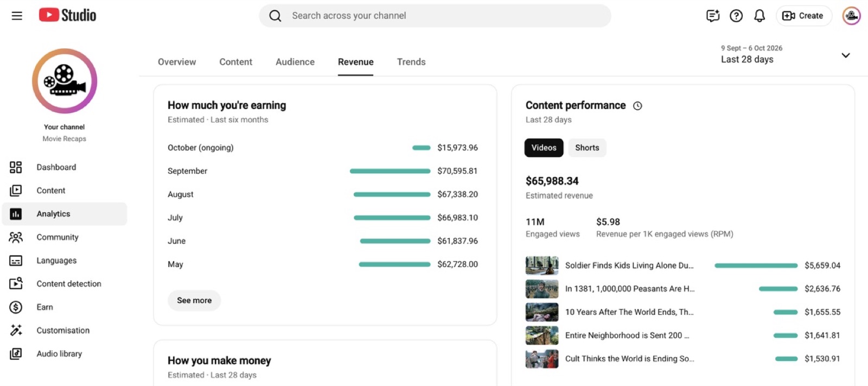Click the Community people icon

point(16,237)
